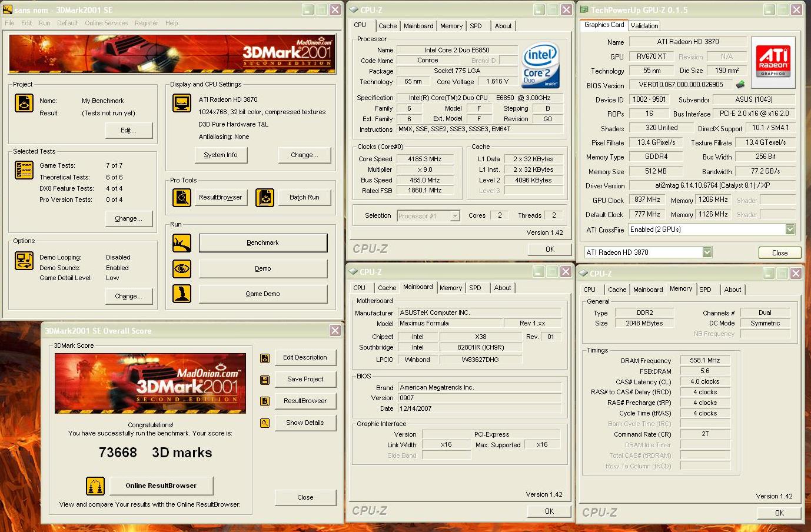Open the graphics card selector dropdown in GPU-Z

[707, 252]
